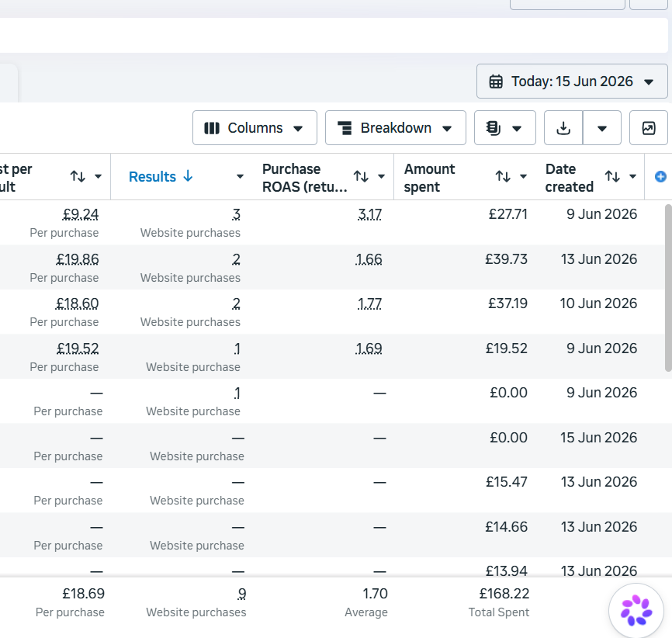Click the £19.86 cost per purchase
Screen dimensions: 672x638
tap(78, 259)
